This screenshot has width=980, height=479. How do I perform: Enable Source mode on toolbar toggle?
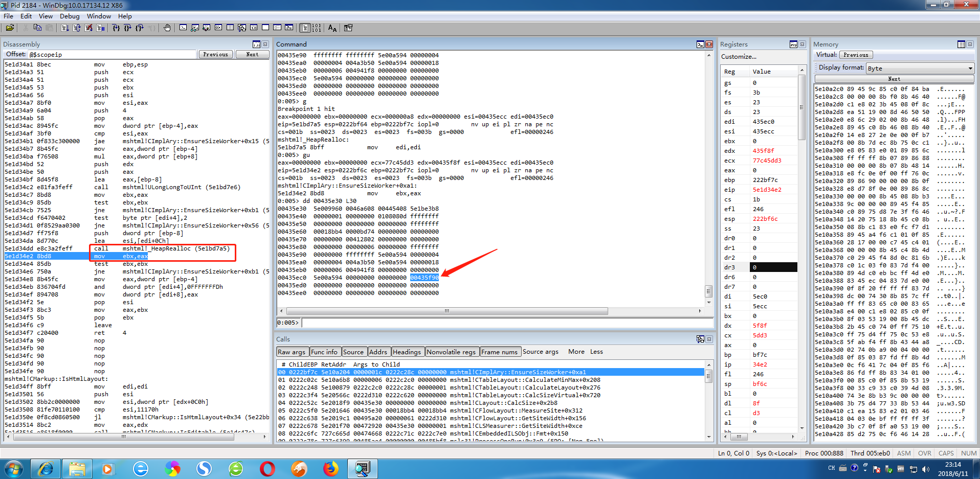click(305, 28)
